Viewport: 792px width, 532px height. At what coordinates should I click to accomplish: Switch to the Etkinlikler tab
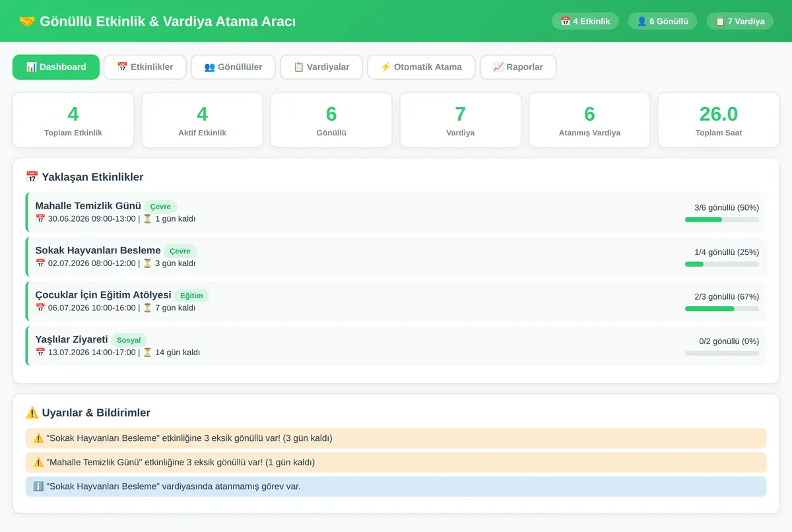pos(145,67)
